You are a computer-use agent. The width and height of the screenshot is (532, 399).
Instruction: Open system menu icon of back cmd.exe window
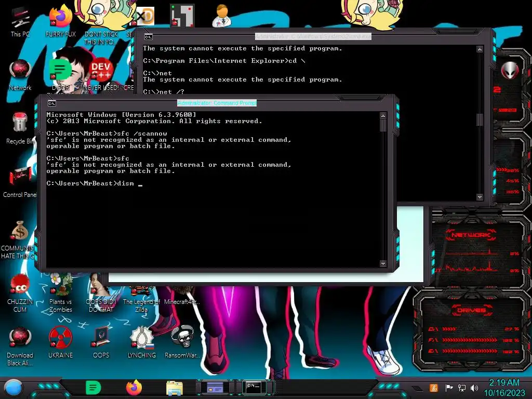[x=148, y=37]
